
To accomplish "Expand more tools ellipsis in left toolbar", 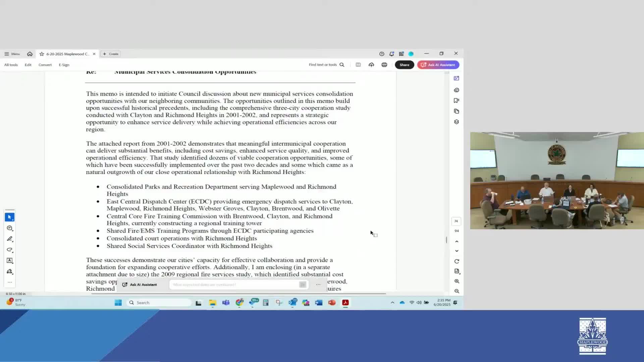I will click(10, 282).
